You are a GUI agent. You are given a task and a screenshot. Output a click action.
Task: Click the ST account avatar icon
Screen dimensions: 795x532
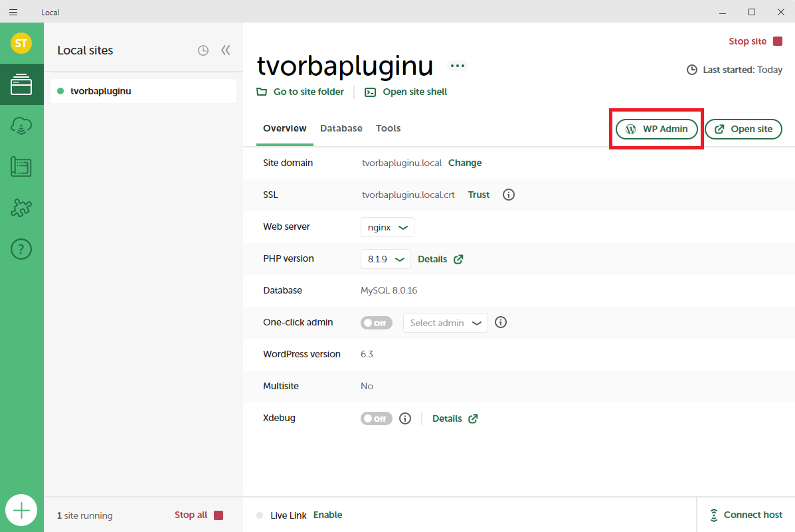click(22, 43)
